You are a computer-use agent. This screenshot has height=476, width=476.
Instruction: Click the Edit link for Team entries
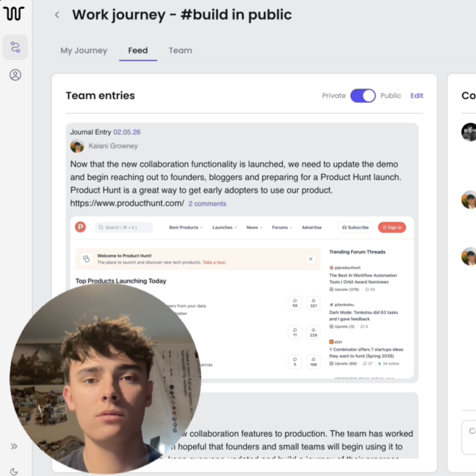point(417,96)
